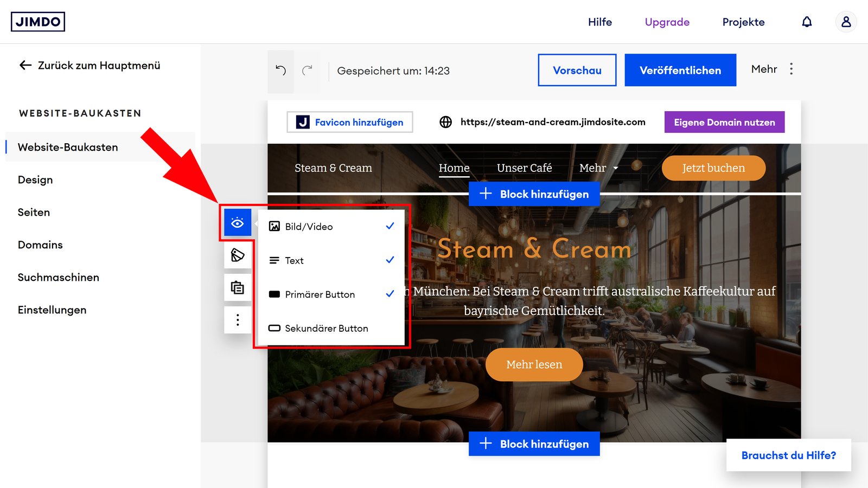Click the Vorschau button

click(x=577, y=70)
